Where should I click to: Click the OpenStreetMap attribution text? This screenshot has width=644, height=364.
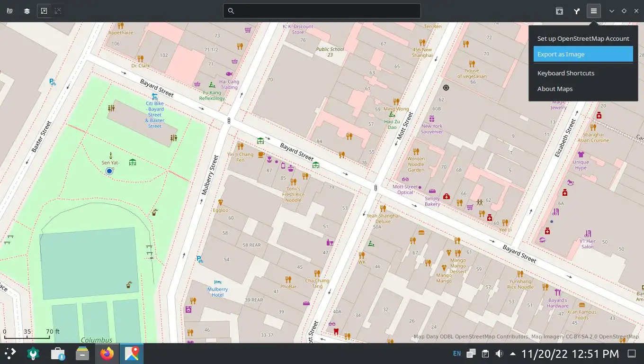(526, 337)
